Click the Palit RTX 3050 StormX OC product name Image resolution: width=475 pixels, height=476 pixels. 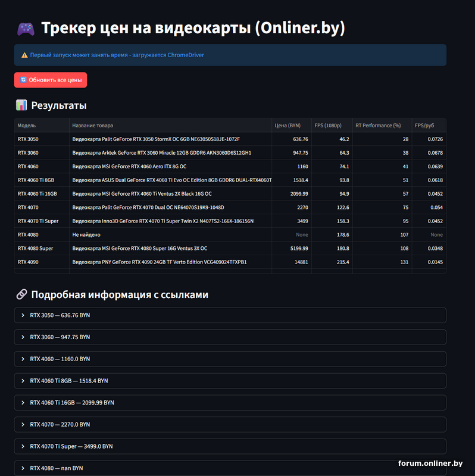[x=170, y=139]
